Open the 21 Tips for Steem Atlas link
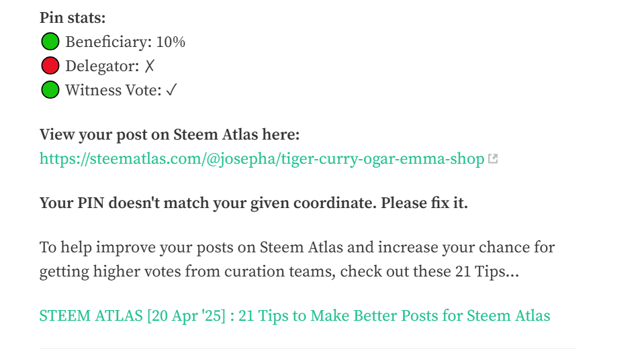Image resolution: width=644 pixels, height=351 pixels. tap(295, 315)
